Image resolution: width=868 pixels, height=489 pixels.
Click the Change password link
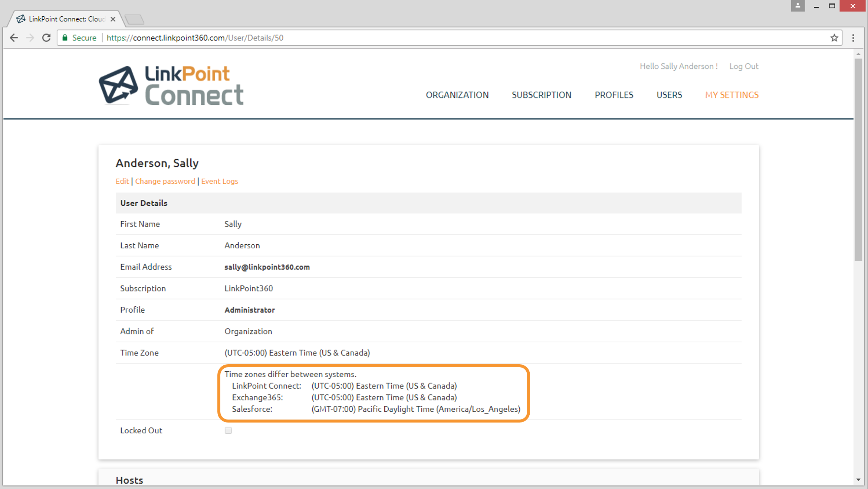[165, 181]
